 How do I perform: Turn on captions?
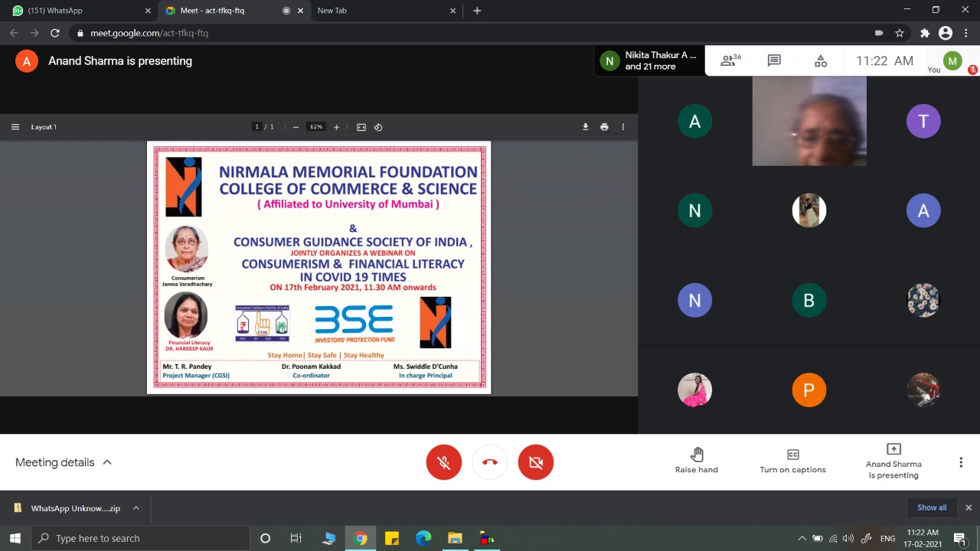point(792,461)
